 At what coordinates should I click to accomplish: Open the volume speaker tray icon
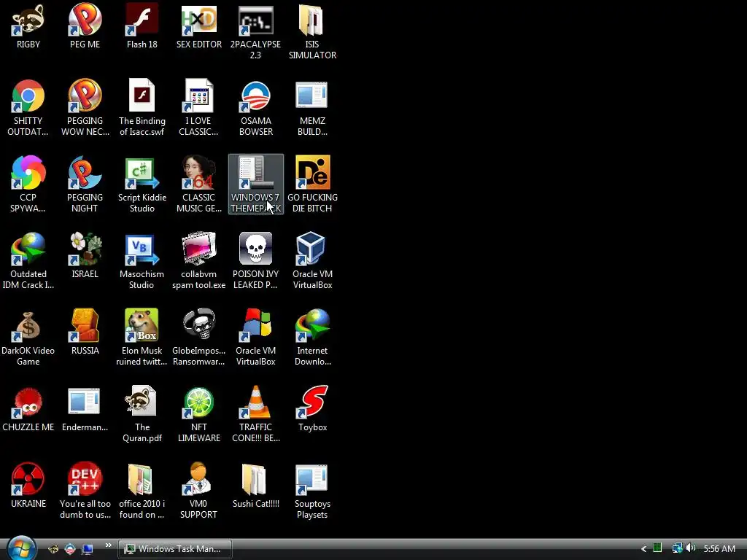coord(691,548)
